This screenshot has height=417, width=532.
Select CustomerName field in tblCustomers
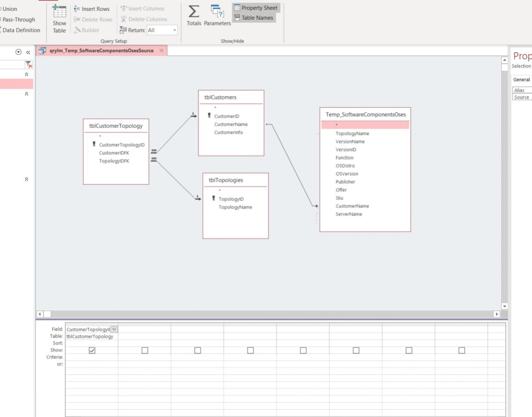231,124
